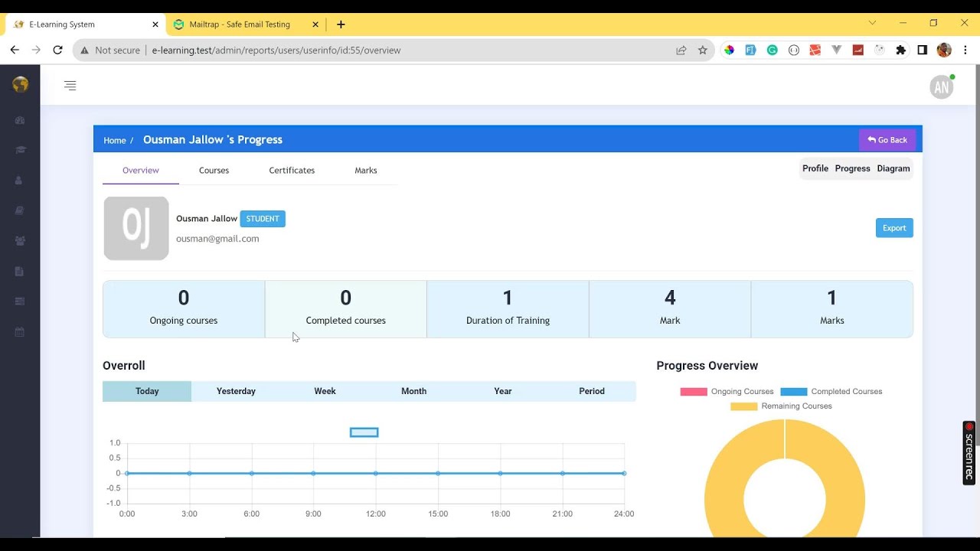Select the Overview tab
Viewport: 980px width, 551px height.
click(141, 170)
